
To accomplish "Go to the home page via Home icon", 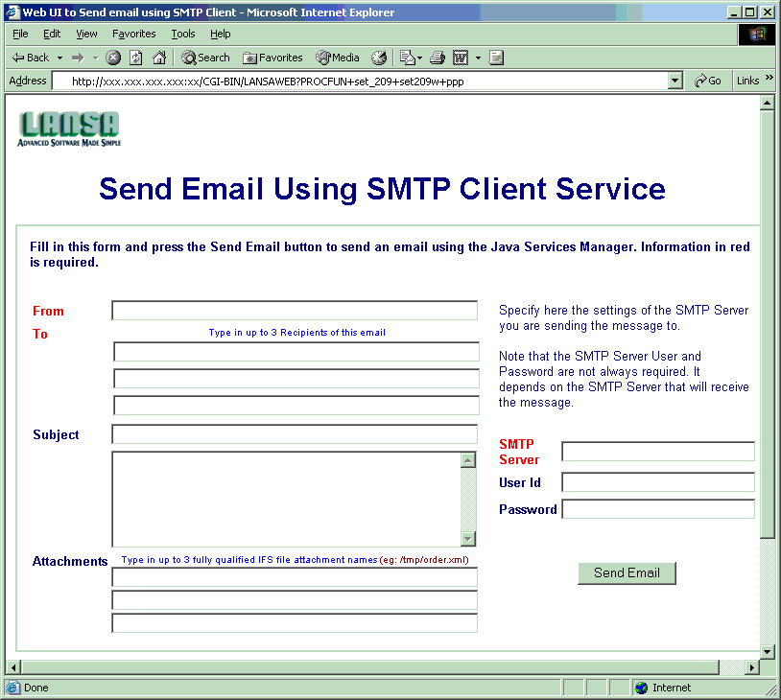I will 159,58.
